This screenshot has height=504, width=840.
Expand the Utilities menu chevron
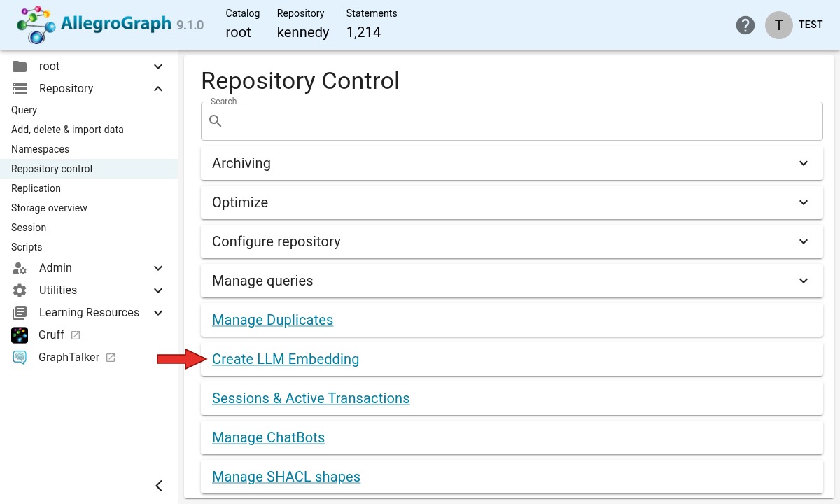158,290
